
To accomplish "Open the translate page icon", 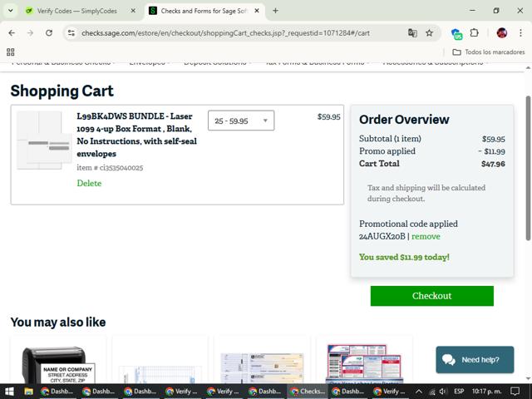I will coord(412,33).
